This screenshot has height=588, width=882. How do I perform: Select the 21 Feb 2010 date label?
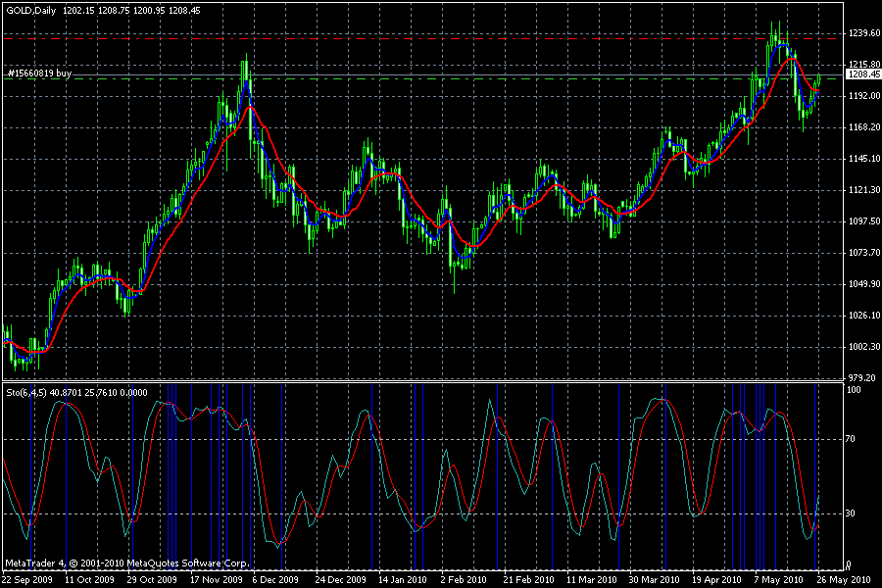point(528,579)
